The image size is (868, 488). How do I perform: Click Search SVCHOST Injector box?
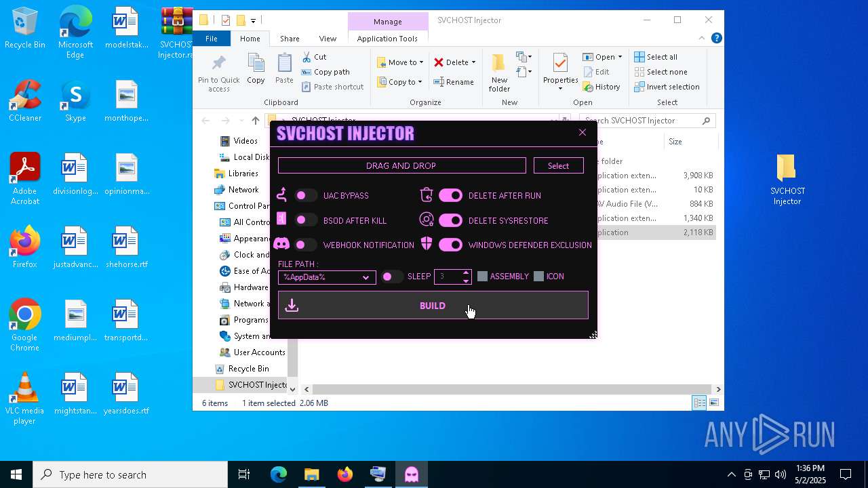(648, 121)
